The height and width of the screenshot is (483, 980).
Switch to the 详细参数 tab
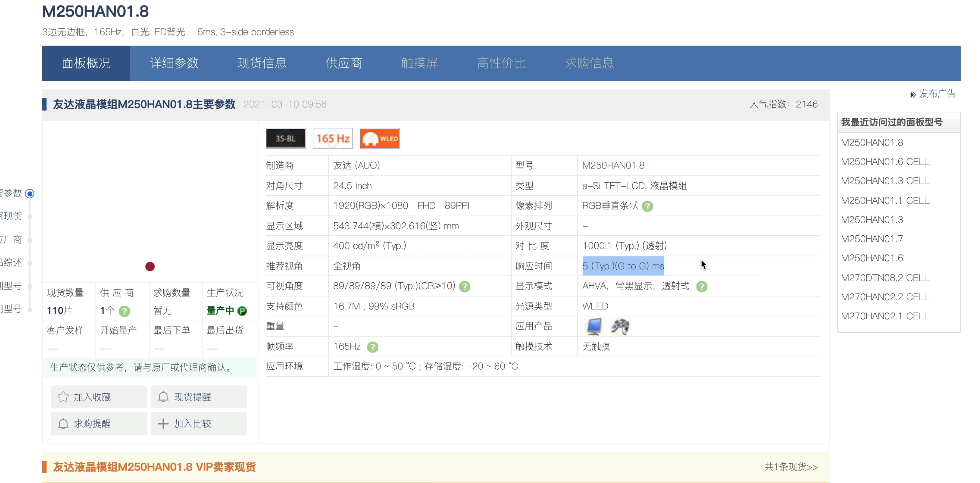pyautogui.click(x=174, y=63)
